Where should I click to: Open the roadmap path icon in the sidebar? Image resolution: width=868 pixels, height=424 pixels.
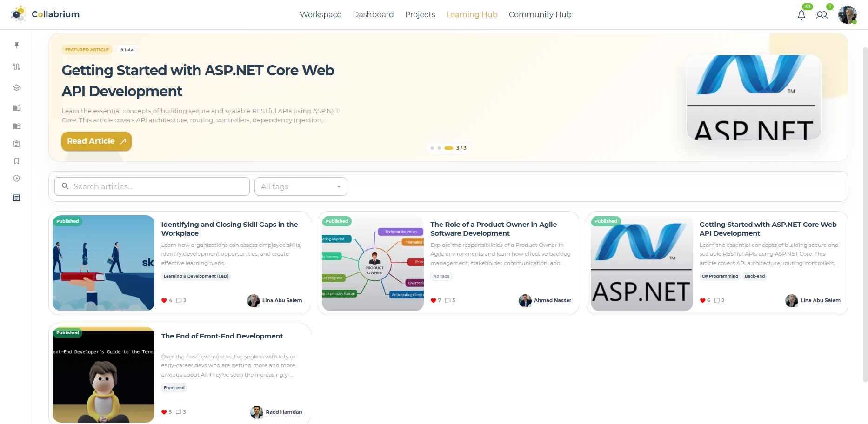pos(17,66)
